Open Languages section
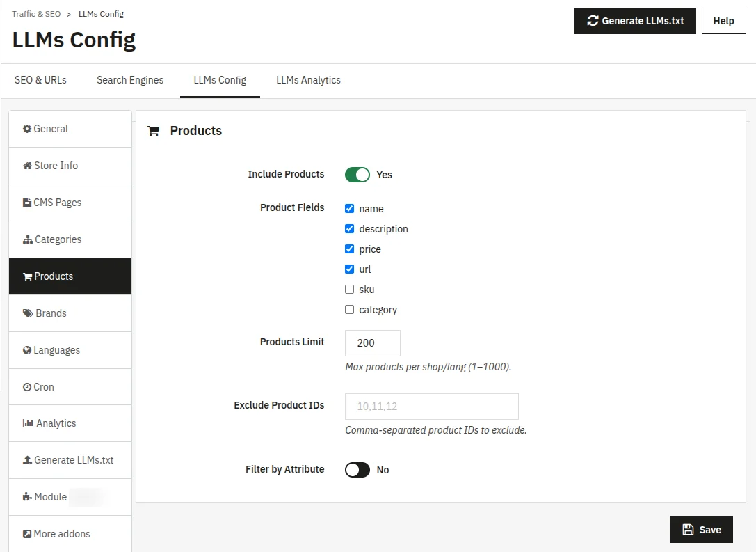Screen dimensions: 756x552 [x=70, y=350]
